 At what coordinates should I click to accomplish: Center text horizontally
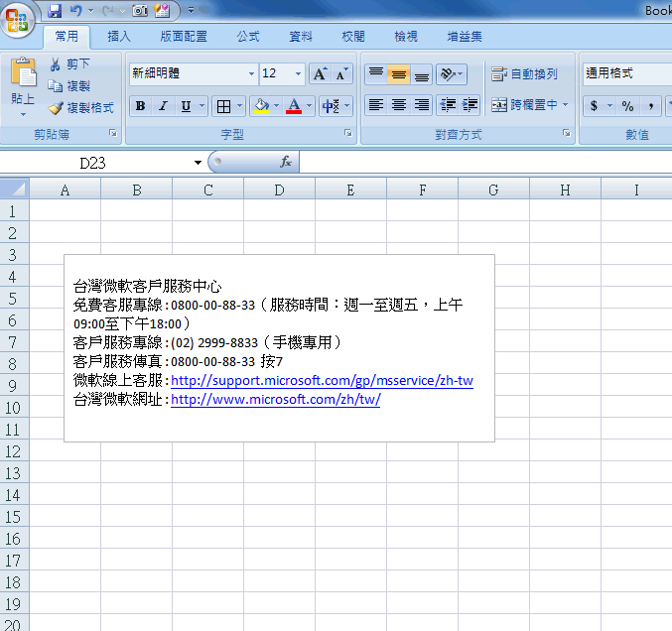coord(399,105)
